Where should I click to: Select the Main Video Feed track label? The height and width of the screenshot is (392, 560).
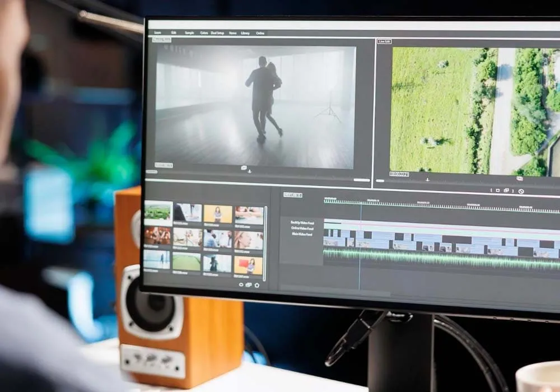tap(302, 234)
